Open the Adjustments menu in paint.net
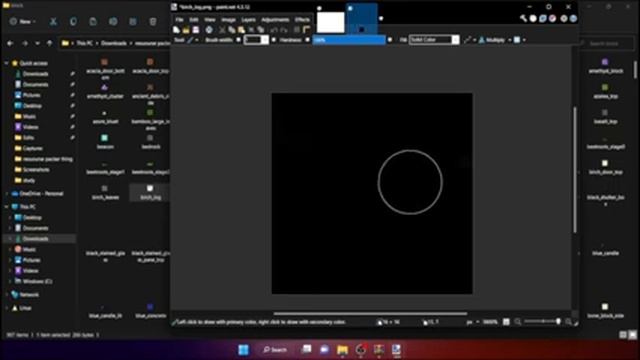Viewport: 640px width, 360px height. tap(275, 20)
